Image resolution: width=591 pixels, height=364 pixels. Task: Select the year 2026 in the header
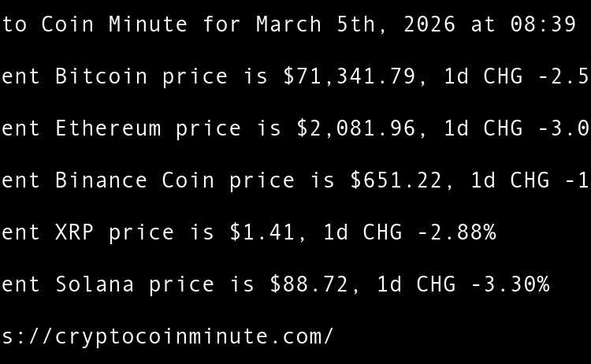[429, 24]
